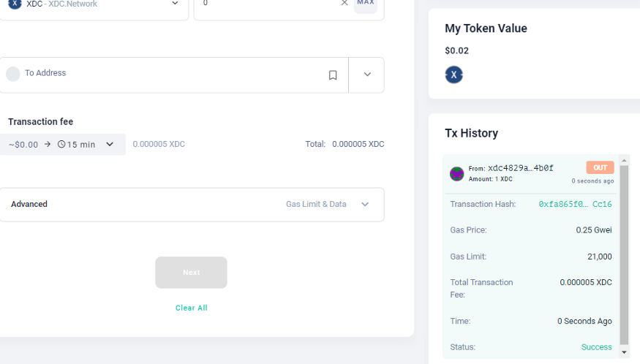Click the XDC token logo in the currency selector
This screenshot has width=640, height=364.
pos(15,4)
